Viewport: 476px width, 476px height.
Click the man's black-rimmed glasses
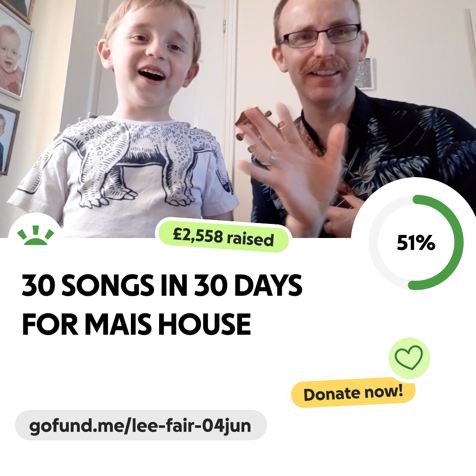[320, 36]
